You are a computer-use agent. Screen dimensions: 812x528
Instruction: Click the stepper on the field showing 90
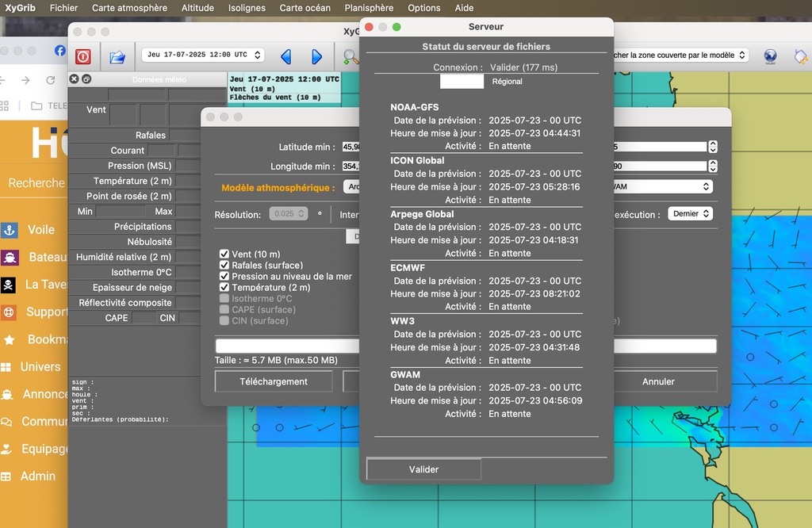(x=713, y=166)
